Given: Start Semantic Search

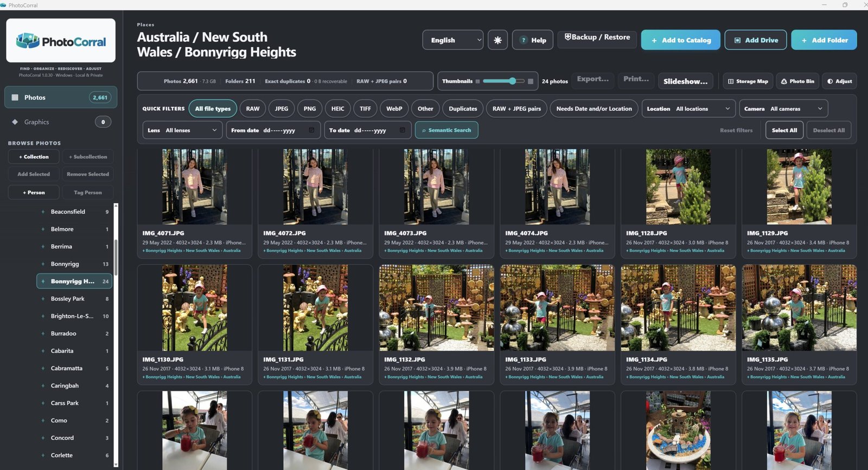Looking at the screenshot, I should 446,130.
